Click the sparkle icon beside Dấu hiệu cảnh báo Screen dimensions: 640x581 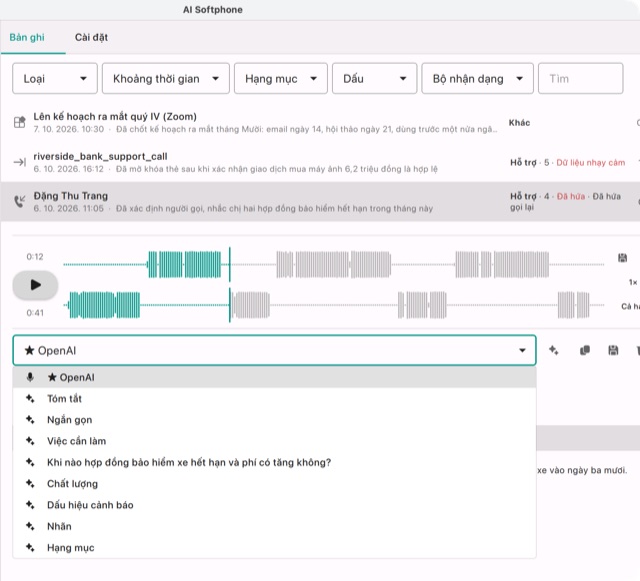(30, 505)
